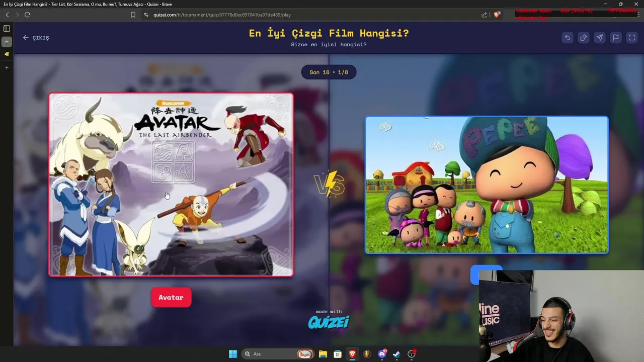Open Steam from the taskbar
The image size is (644, 362).
click(x=396, y=354)
